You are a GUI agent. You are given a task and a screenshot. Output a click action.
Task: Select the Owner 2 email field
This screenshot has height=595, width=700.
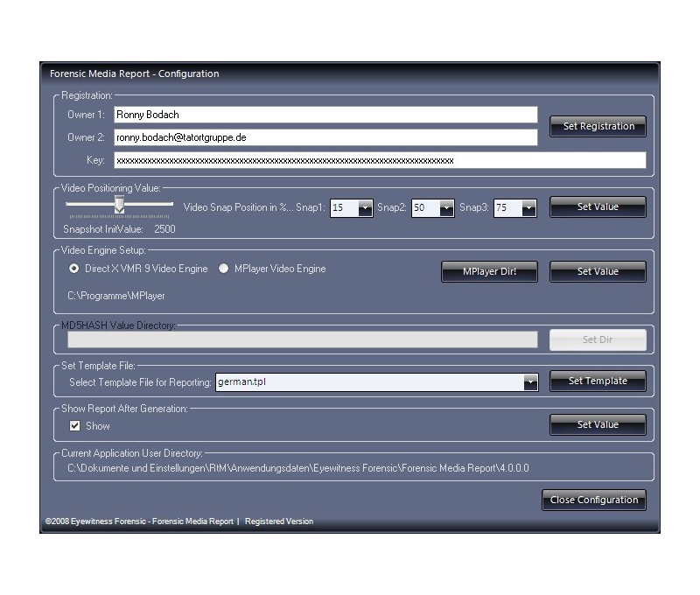click(325, 137)
